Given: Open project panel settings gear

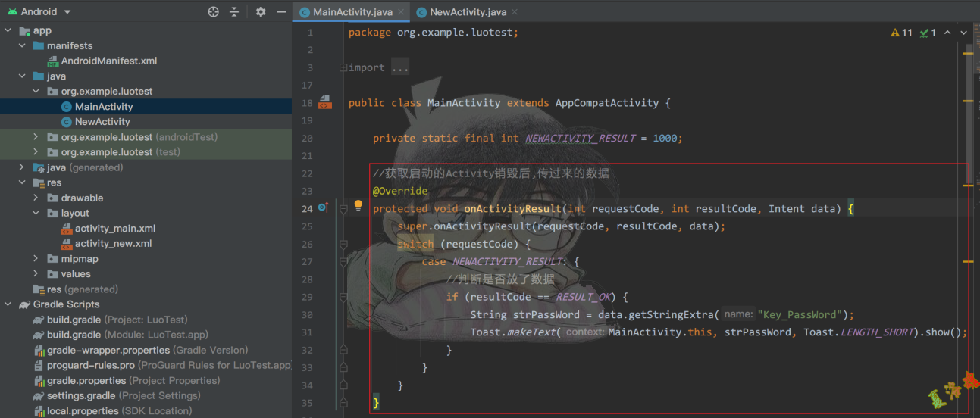Looking at the screenshot, I should pos(261,12).
